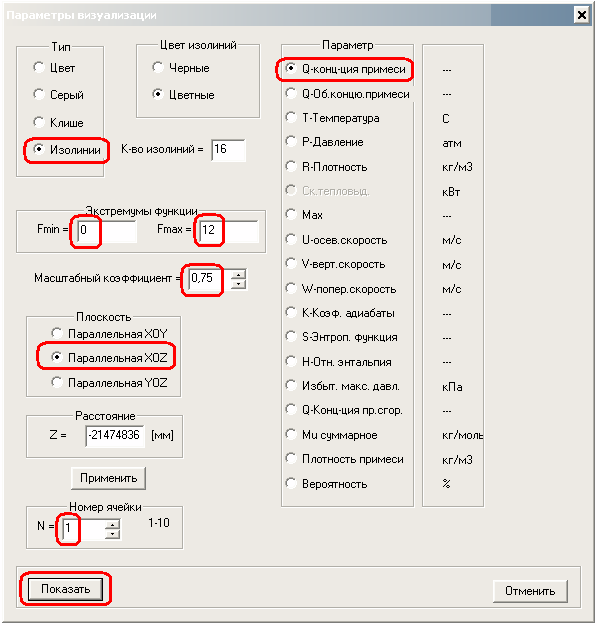Click the Масштабный коэффициент field
Screen dimensions: 597x626
point(210,279)
